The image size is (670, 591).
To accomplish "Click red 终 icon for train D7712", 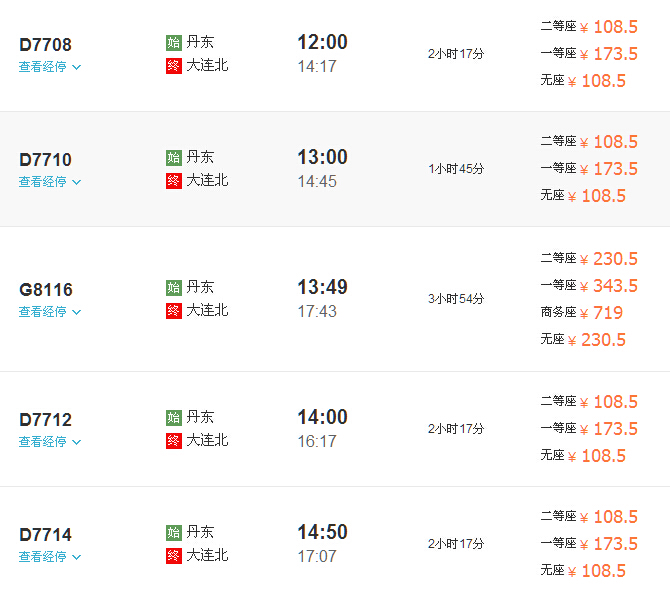I will click(x=174, y=441).
